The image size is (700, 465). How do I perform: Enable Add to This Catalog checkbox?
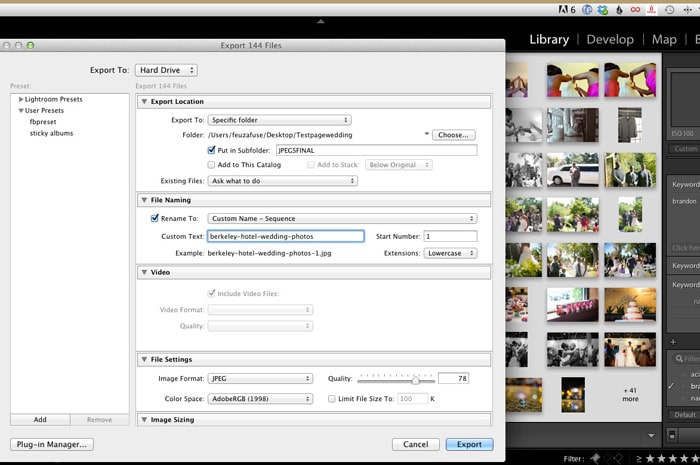pos(211,165)
